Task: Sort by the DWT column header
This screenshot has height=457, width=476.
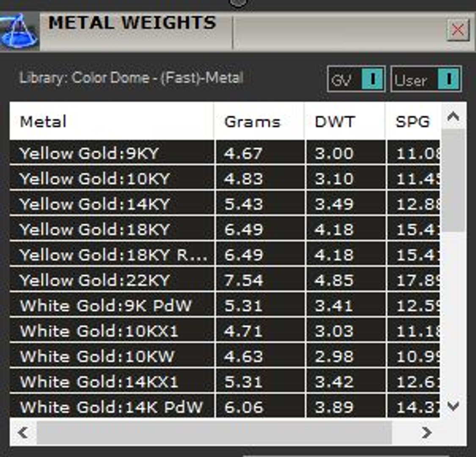Action: [x=345, y=121]
